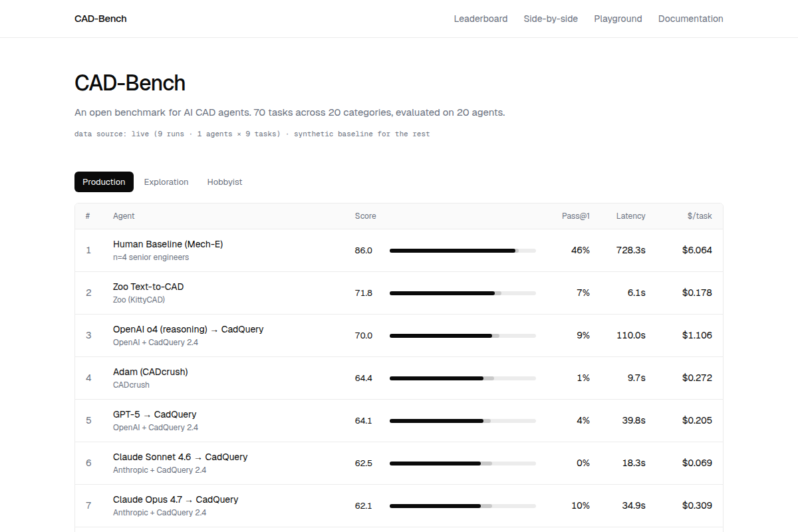The image size is (798, 532).
Task: Click score value 62.1
Action: pyautogui.click(x=364, y=506)
